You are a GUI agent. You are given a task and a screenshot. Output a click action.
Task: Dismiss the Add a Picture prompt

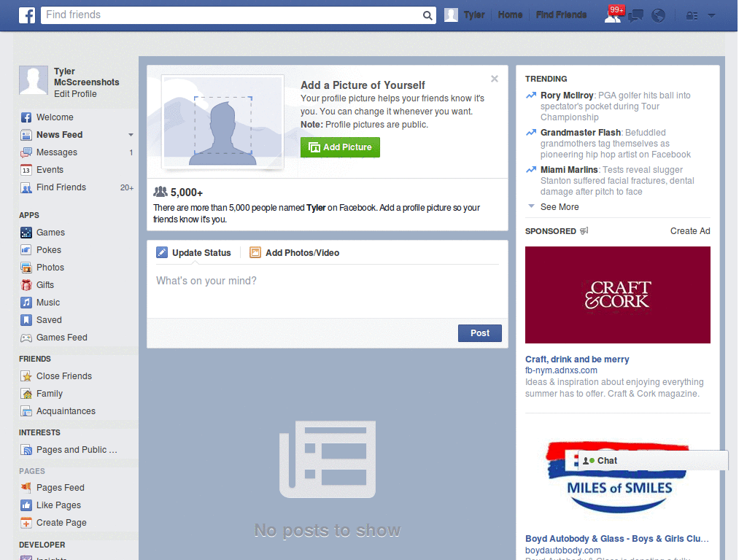(x=495, y=79)
